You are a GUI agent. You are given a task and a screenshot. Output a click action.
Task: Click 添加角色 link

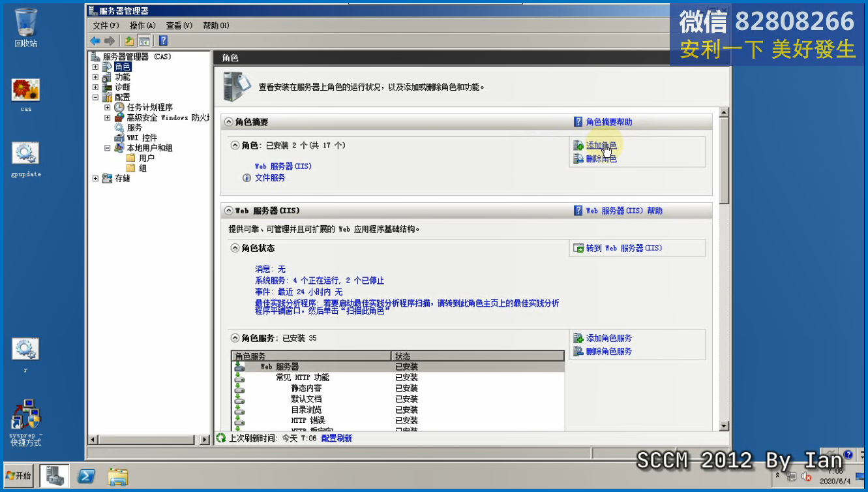coord(601,146)
